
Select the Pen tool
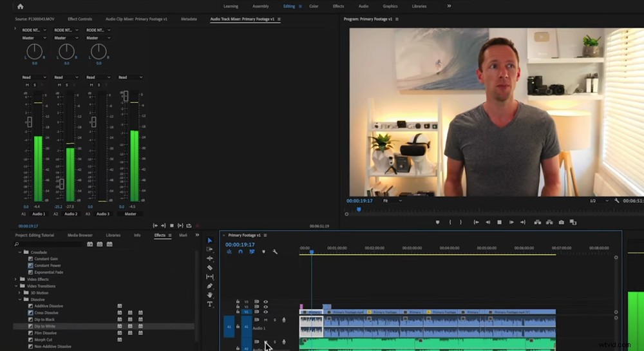pyautogui.click(x=210, y=286)
